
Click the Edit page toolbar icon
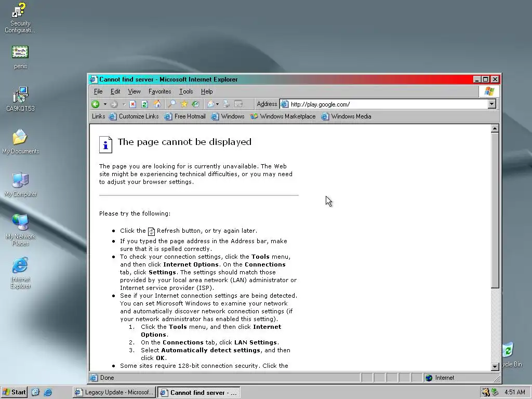pyautogui.click(x=238, y=104)
